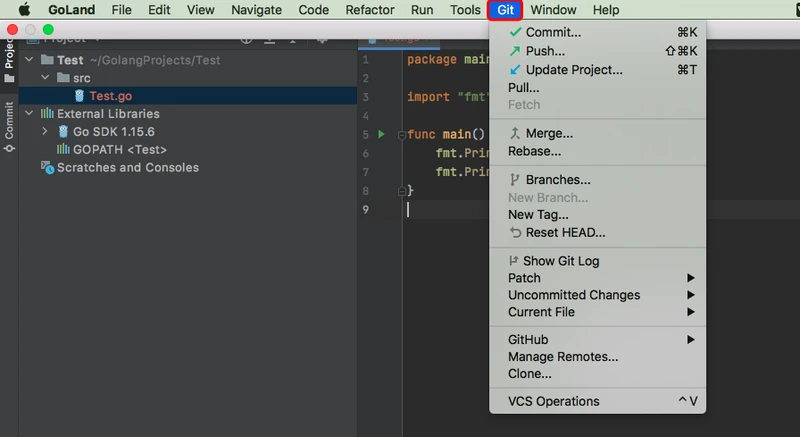The width and height of the screenshot is (800, 437).
Task: Open the Run menu
Action: [422, 10]
